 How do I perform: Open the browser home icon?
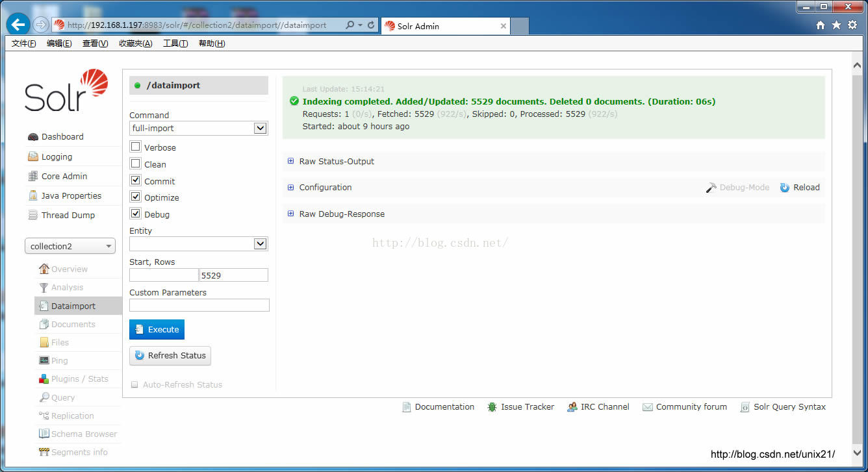click(x=821, y=25)
